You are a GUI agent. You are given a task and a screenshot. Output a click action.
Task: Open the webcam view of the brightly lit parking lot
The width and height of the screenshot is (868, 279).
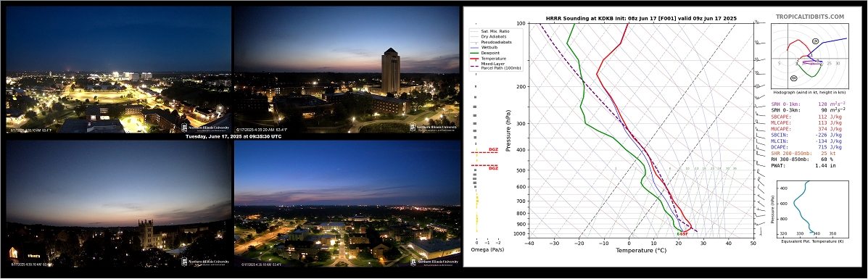tap(118, 69)
